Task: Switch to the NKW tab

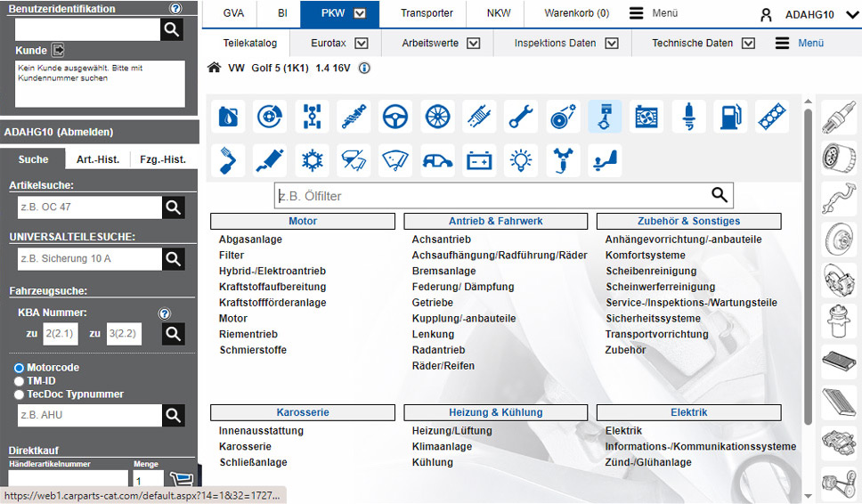Action: 498,13
